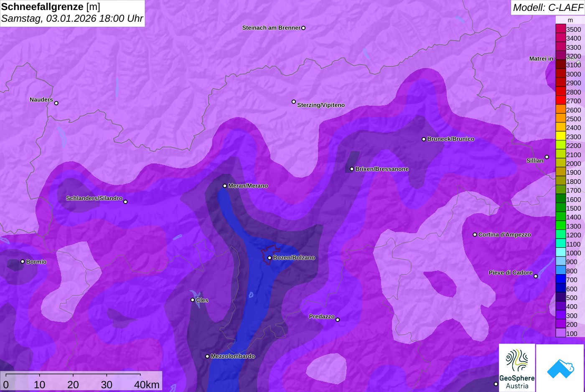585x392 pixels.
Task: Click the Predazzo location dot
Action: point(338,320)
